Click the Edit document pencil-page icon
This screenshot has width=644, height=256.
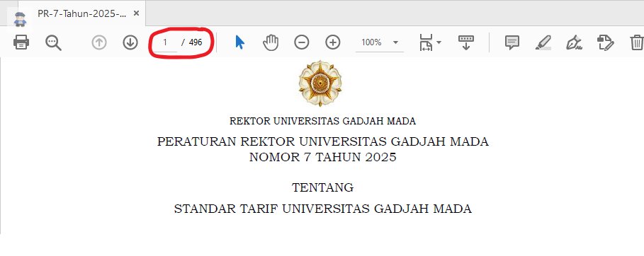pos(606,42)
